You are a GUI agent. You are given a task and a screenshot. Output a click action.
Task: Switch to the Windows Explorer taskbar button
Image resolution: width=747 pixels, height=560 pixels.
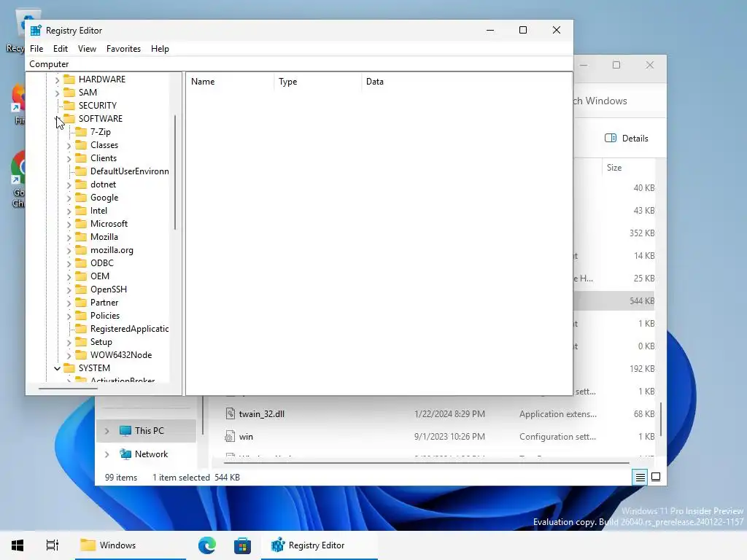[x=130, y=545]
